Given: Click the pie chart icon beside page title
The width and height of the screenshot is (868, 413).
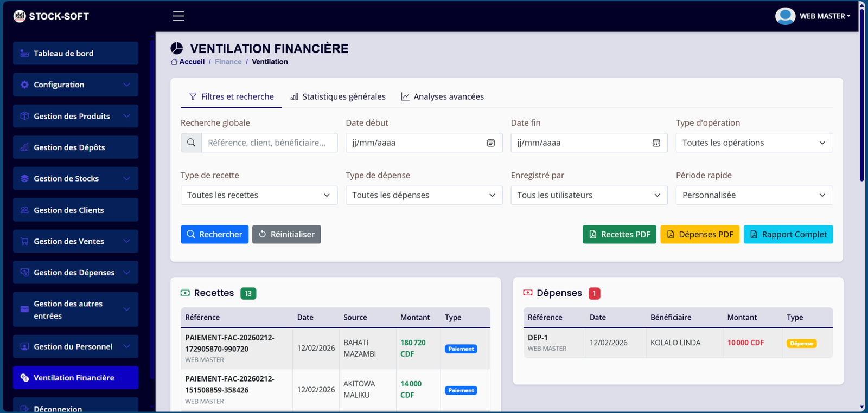Looking at the screenshot, I should coord(177,48).
